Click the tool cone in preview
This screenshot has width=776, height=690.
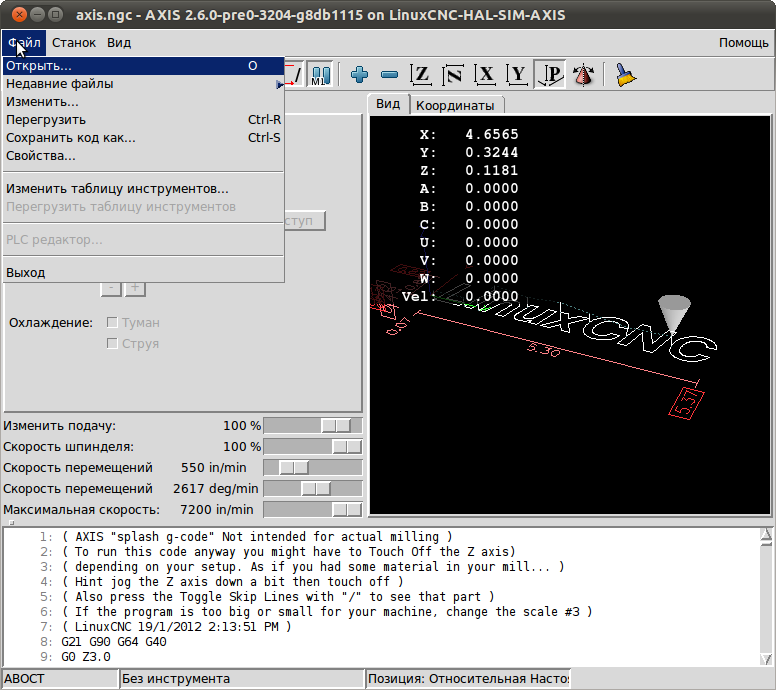pyautogui.click(x=674, y=313)
